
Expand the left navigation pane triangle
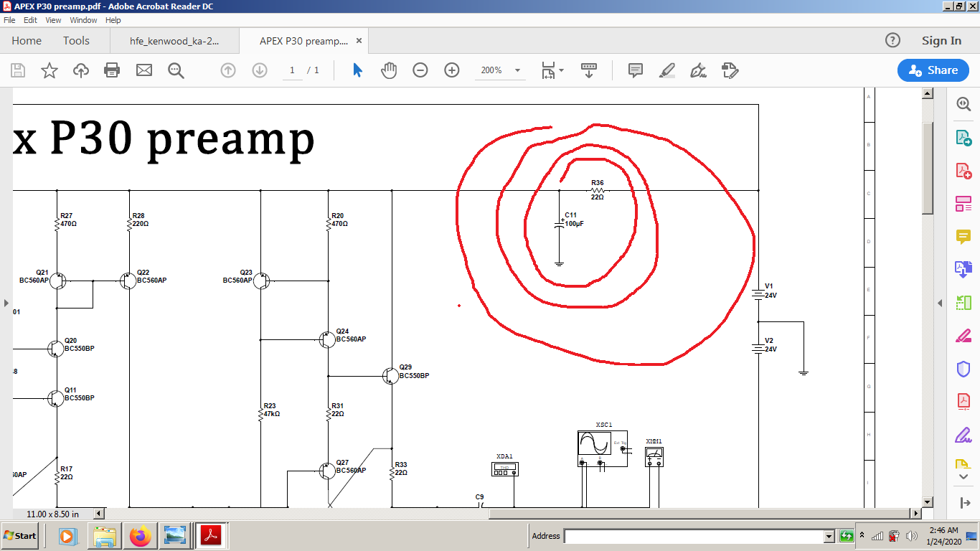coord(6,303)
